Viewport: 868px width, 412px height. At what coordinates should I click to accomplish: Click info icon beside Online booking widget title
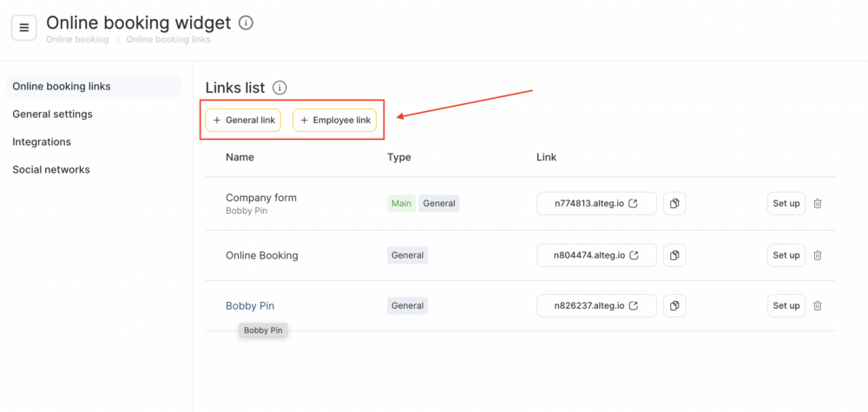pyautogui.click(x=246, y=23)
